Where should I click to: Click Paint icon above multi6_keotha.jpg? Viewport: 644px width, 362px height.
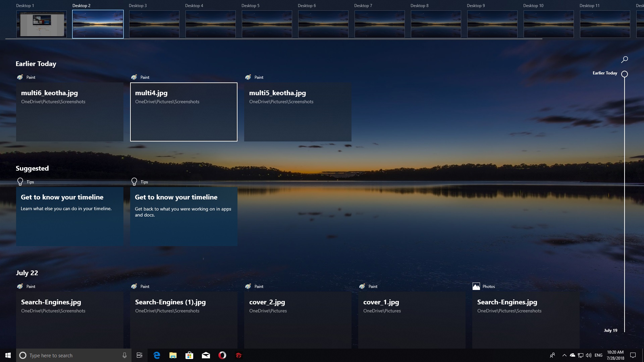[x=20, y=77]
